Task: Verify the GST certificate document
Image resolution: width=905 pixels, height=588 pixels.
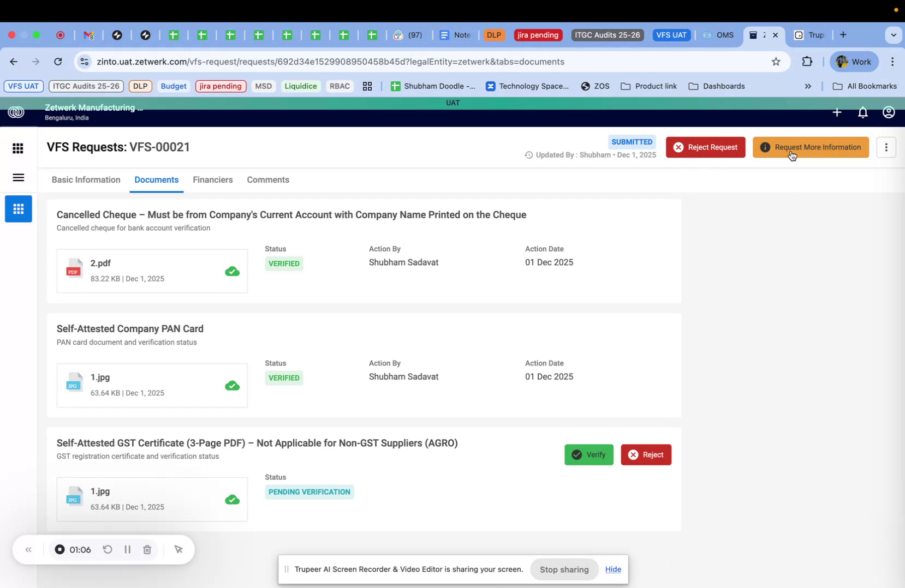Action: coord(589,454)
